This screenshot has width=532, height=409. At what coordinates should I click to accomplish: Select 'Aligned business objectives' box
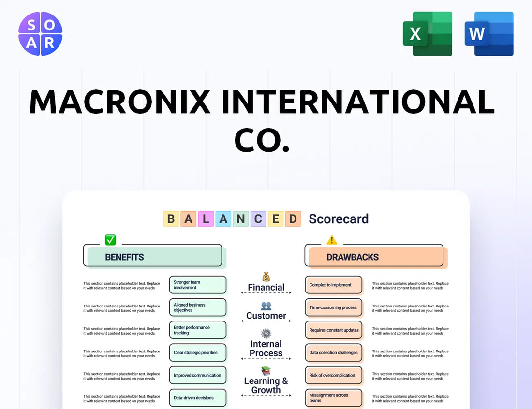click(x=198, y=307)
